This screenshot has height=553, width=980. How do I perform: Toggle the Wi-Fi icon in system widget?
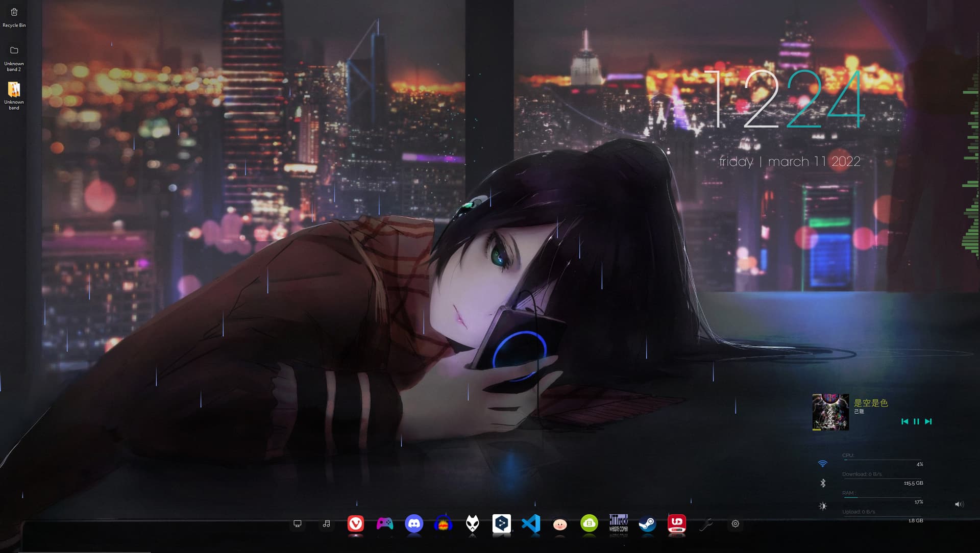tap(822, 463)
